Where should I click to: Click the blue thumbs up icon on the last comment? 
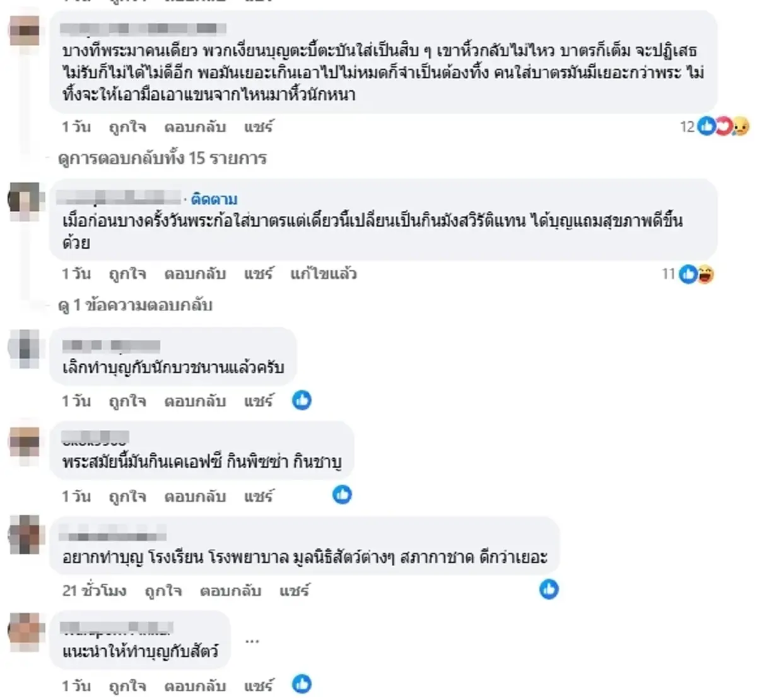(x=302, y=683)
